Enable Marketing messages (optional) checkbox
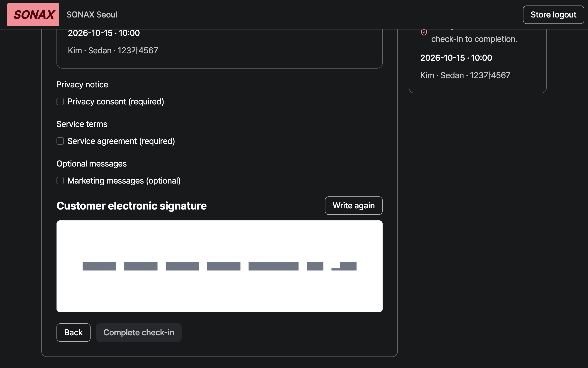 click(60, 181)
